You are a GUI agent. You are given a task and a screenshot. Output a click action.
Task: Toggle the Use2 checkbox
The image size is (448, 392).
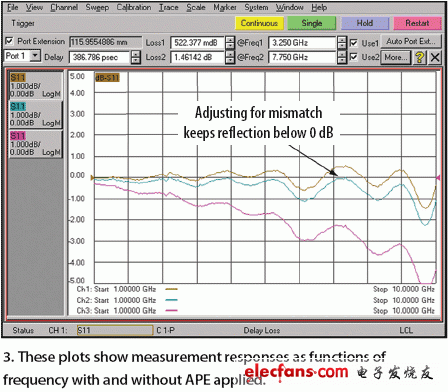tap(354, 57)
